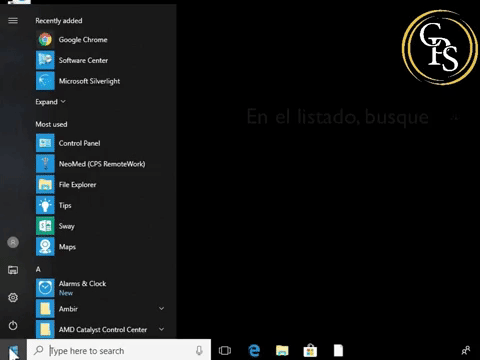This screenshot has height=360, width=480.
Task: Open the user account icon
Action: (13, 242)
